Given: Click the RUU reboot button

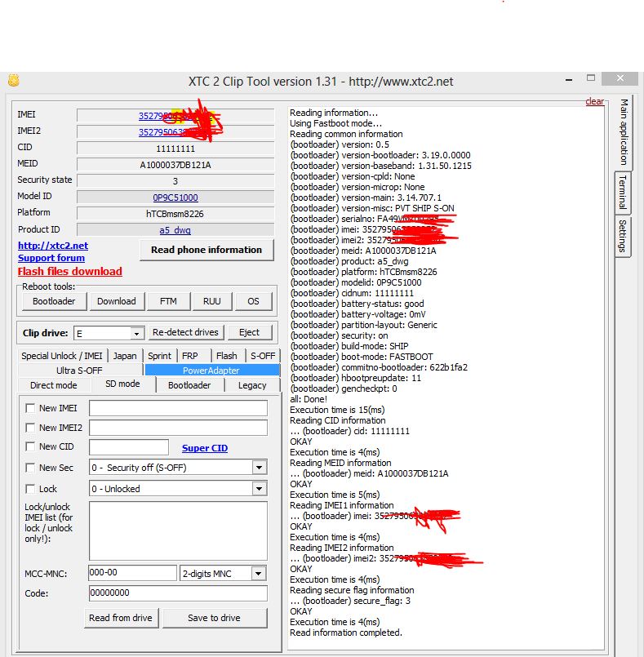Looking at the screenshot, I should point(212,301).
